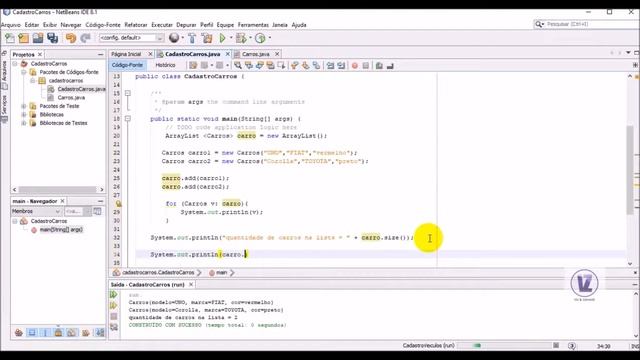Select Carros.java in project tree

[x=71, y=98]
